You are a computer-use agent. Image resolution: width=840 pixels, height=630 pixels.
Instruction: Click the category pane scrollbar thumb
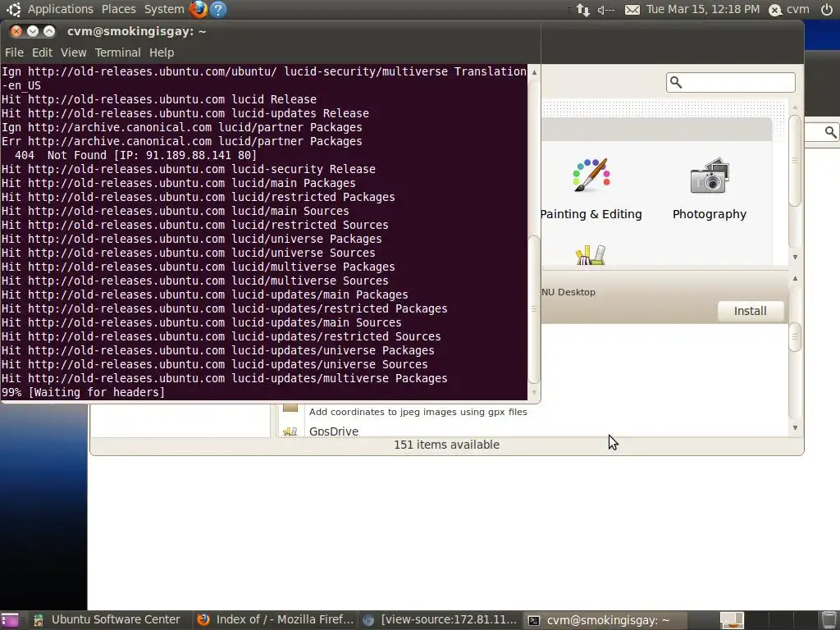[795, 160]
